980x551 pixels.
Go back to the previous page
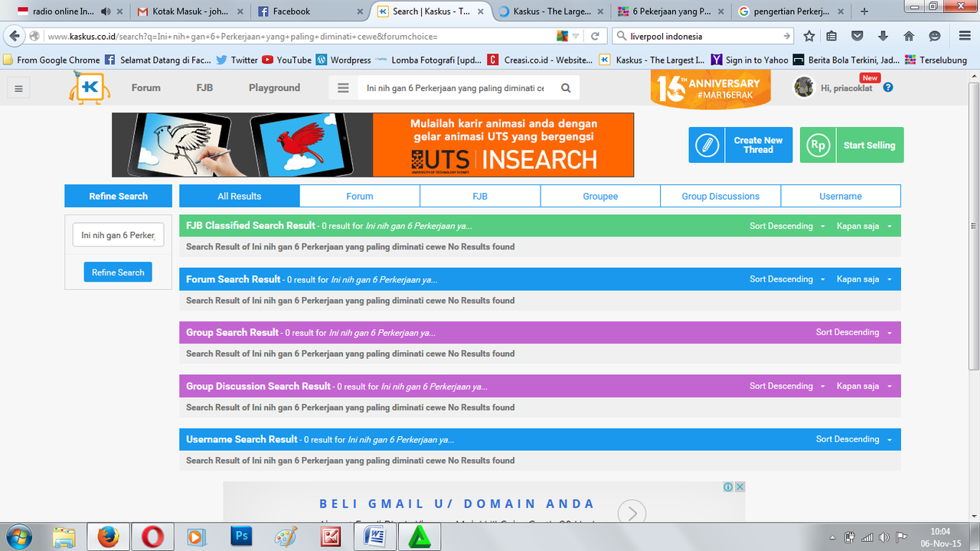pyautogui.click(x=15, y=36)
